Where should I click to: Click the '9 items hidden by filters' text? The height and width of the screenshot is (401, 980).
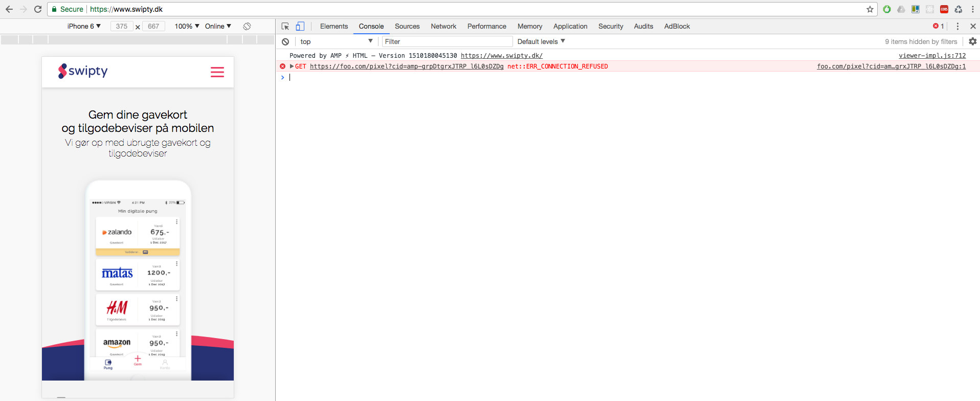pyautogui.click(x=921, y=41)
